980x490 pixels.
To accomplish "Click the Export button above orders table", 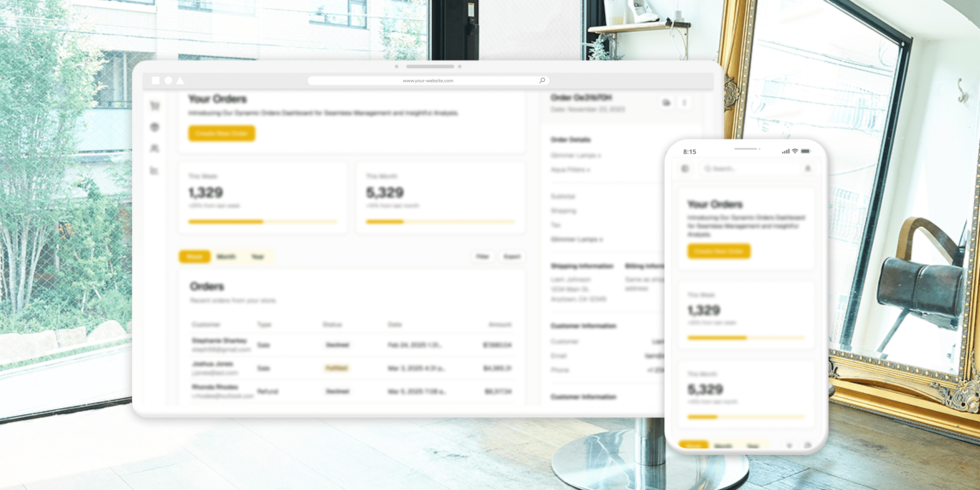I will pyautogui.click(x=512, y=257).
